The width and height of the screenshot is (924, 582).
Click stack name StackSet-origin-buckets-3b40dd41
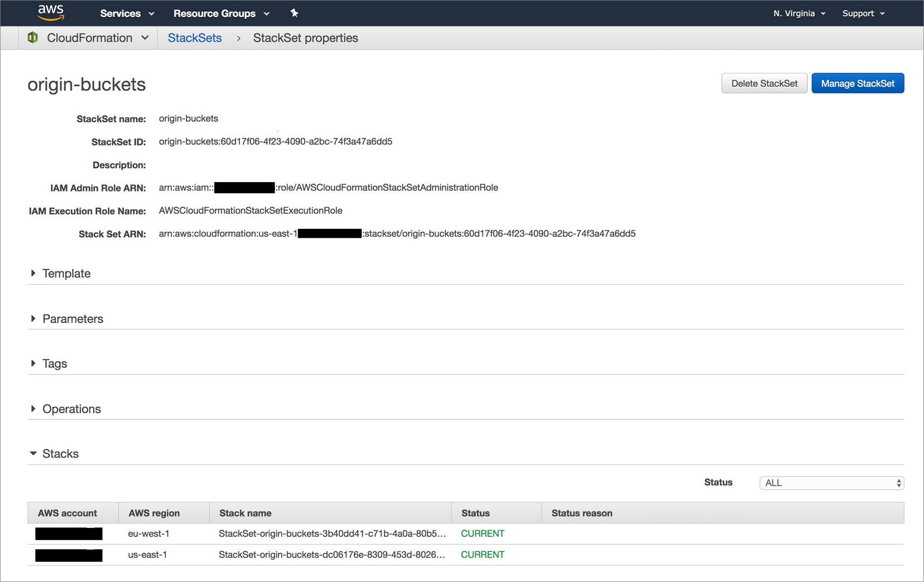332,534
